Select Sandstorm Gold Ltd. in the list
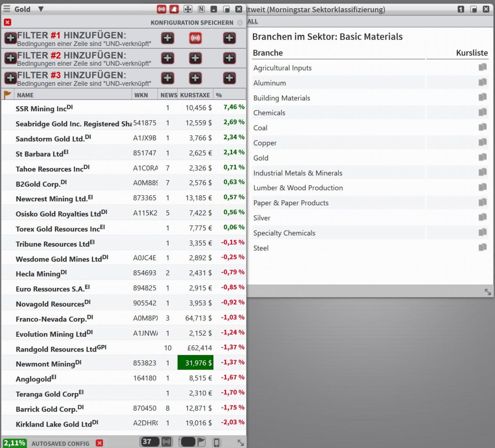The image size is (495, 448). (x=124, y=138)
